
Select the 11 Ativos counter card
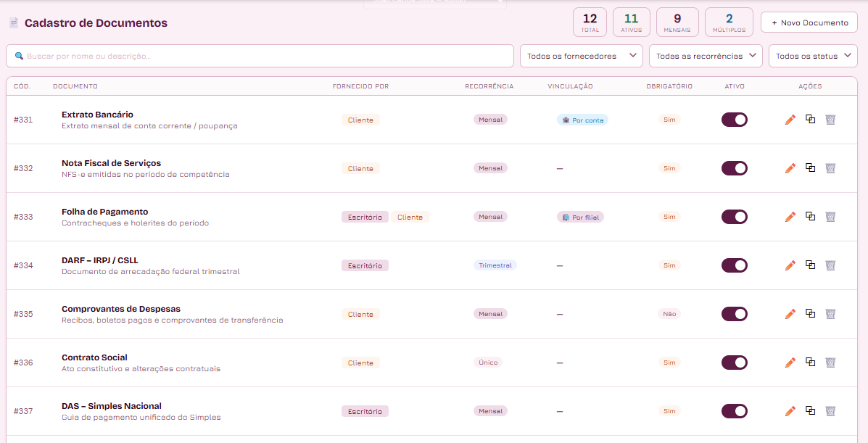point(632,22)
